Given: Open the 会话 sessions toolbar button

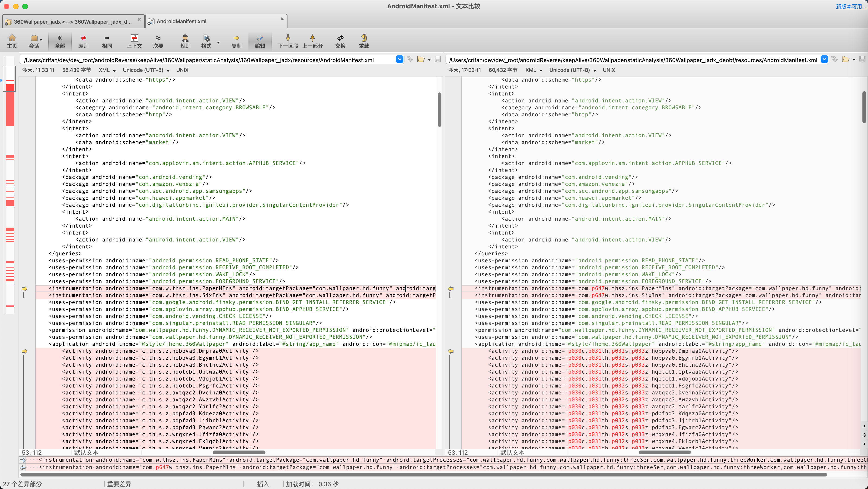Looking at the screenshot, I should pyautogui.click(x=34, y=41).
